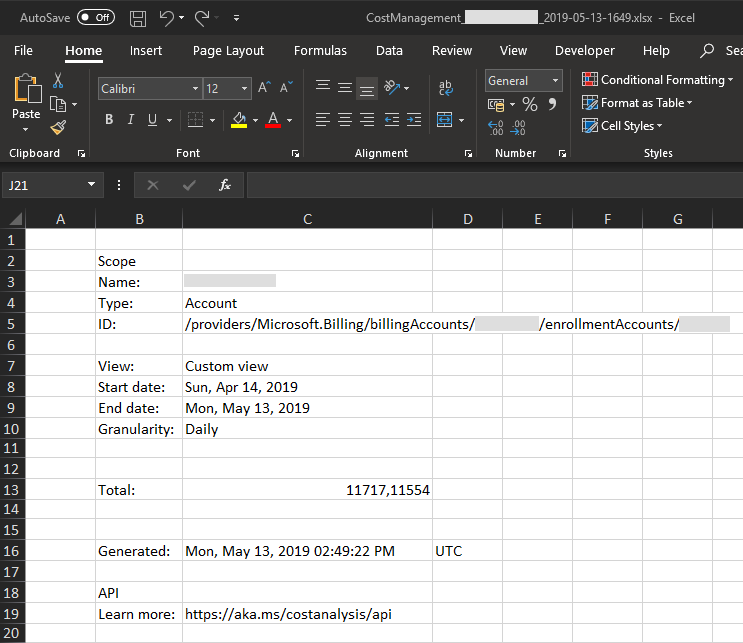The width and height of the screenshot is (743, 643).
Task: Click the Format as Table button
Action: 637,103
